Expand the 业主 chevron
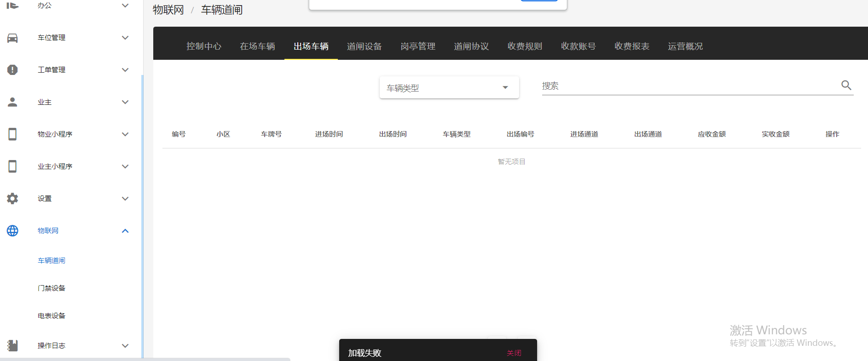 tap(125, 102)
